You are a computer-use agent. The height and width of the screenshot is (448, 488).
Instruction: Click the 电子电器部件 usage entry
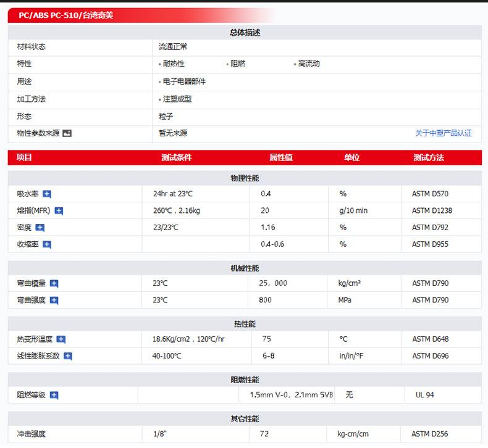[183, 81]
